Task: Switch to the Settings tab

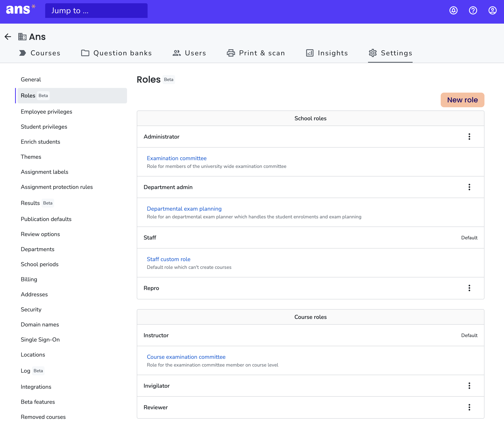Action: [390, 53]
